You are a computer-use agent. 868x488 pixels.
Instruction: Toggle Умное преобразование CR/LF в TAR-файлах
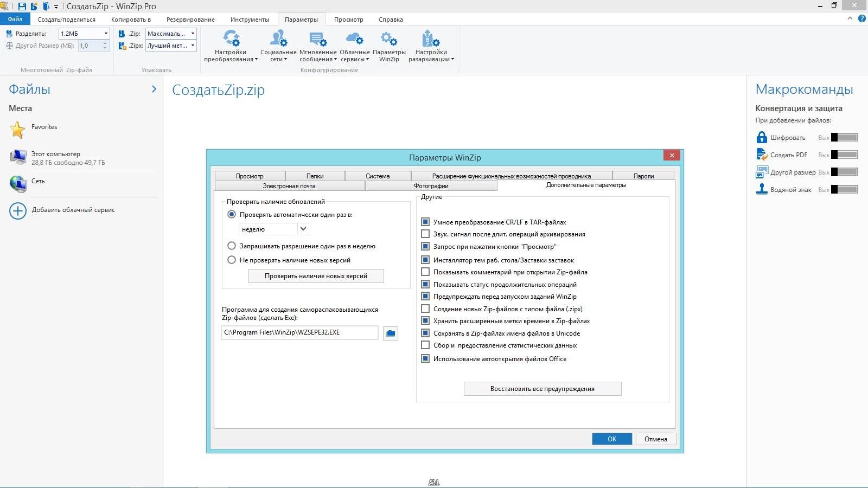pyautogui.click(x=425, y=222)
